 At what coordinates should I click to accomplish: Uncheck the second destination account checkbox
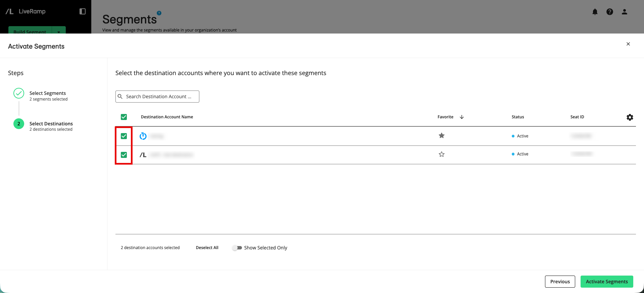(124, 155)
